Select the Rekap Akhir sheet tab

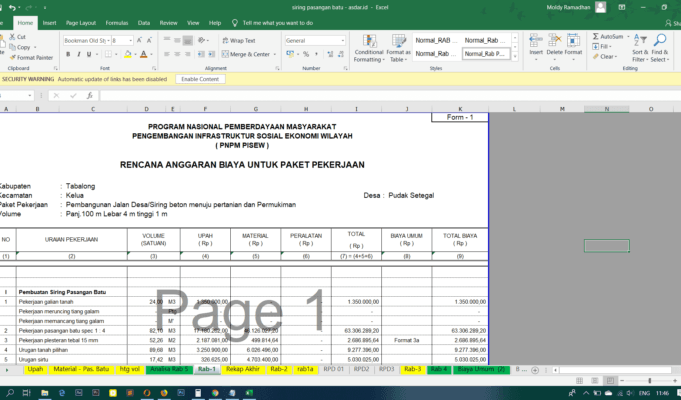coord(244,369)
